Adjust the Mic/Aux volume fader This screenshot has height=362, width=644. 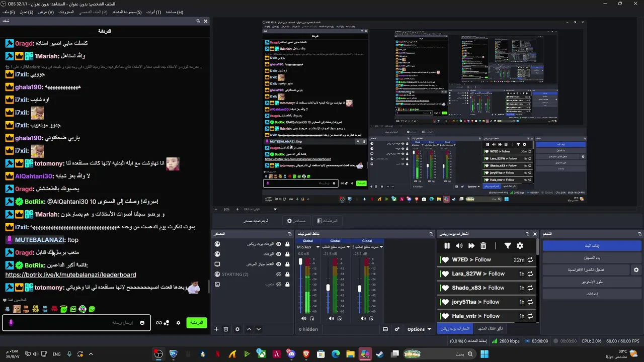click(301, 262)
